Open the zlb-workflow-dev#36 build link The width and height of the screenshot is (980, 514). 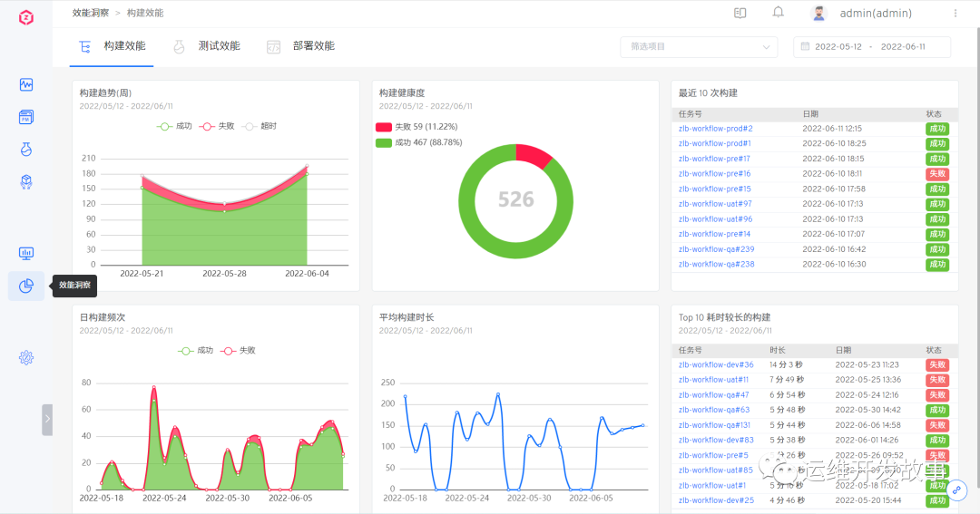(x=716, y=364)
